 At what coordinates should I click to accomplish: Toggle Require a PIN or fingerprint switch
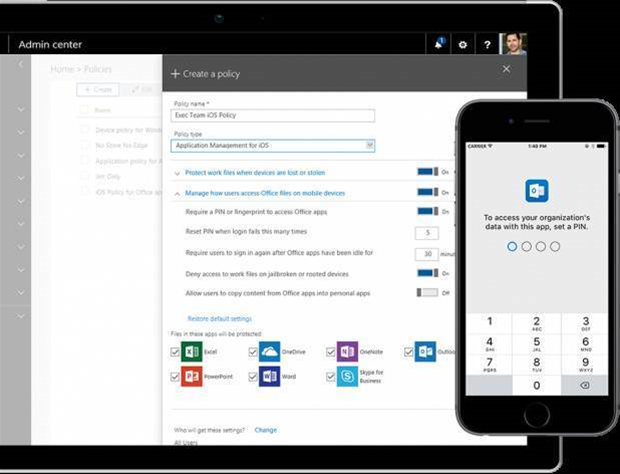[427, 211]
